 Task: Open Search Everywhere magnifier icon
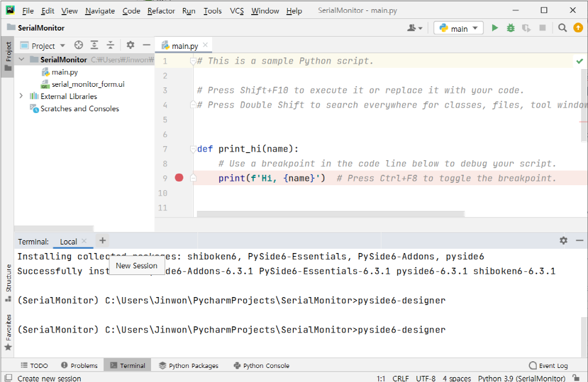[x=562, y=28]
